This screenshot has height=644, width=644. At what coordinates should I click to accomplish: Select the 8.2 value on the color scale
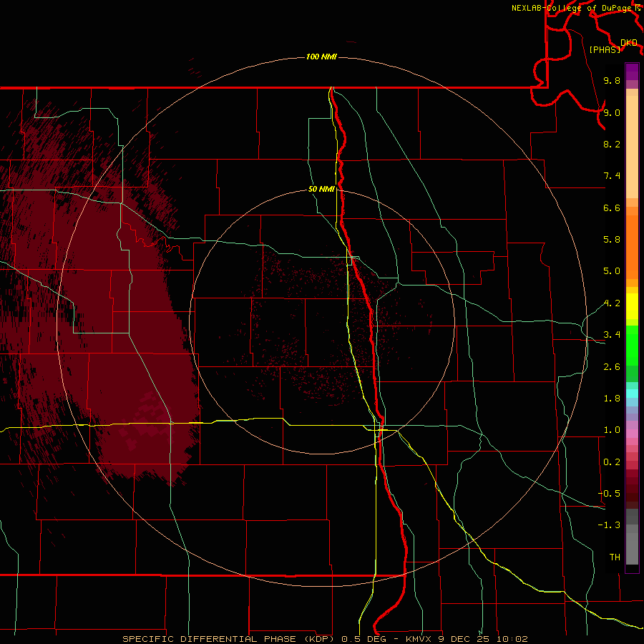tap(612, 144)
